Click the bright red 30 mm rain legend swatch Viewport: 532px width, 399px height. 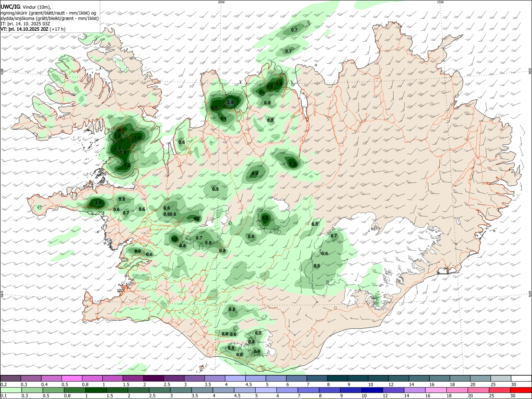(521, 390)
